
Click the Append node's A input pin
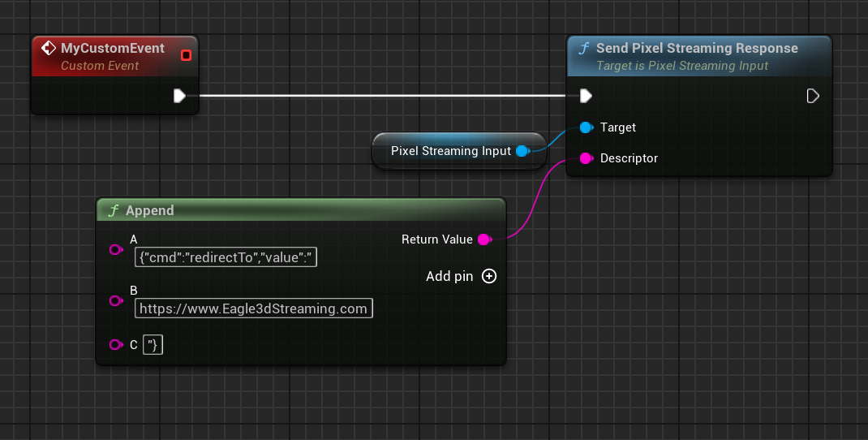click(115, 250)
